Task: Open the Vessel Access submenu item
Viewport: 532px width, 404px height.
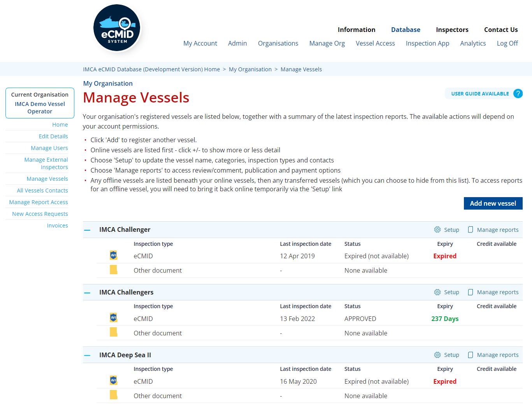Action: click(x=375, y=43)
